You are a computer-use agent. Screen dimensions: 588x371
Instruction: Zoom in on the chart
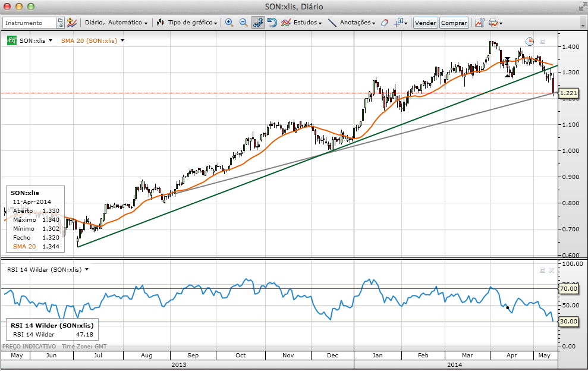[229, 23]
